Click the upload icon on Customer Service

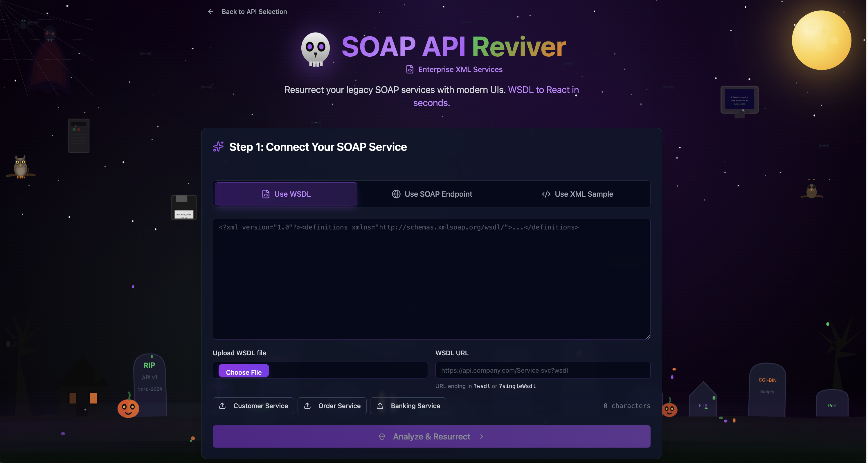222,406
